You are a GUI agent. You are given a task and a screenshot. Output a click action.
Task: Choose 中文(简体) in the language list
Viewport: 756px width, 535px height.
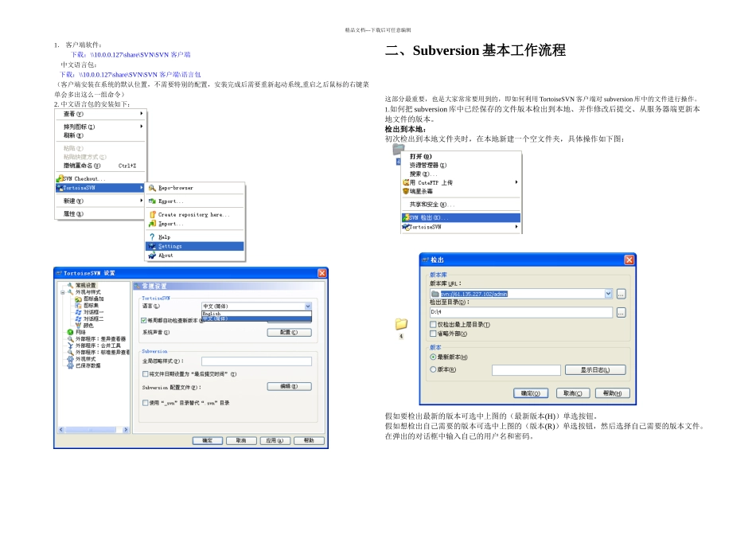coord(256,318)
